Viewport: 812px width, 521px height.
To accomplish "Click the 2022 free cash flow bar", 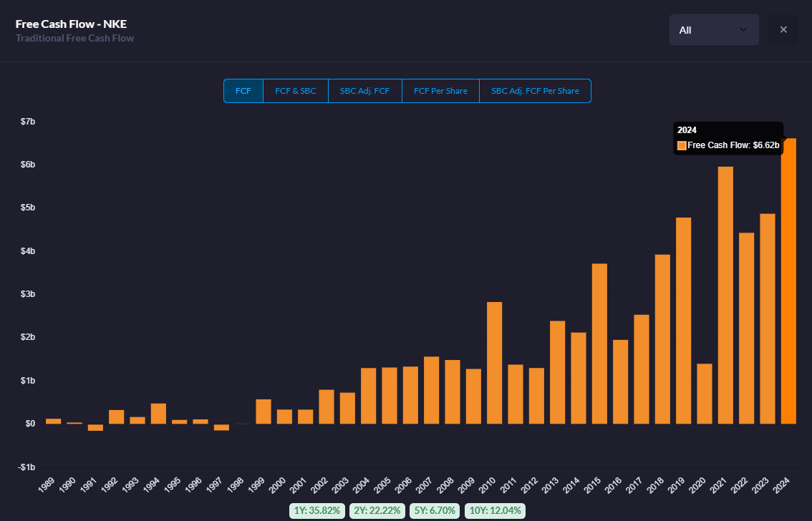I will (x=747, y=328).
